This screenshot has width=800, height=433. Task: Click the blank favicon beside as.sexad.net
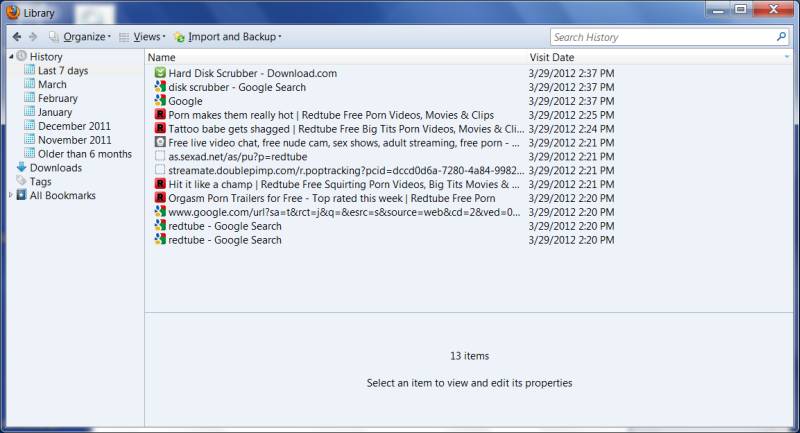(160, 156)
